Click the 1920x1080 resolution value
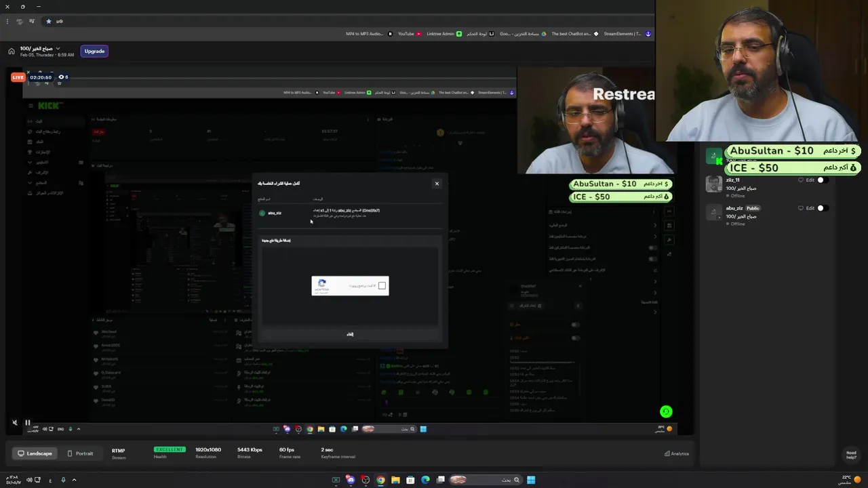This screenshot has width=868, height=488. click(x=208, y=450)
